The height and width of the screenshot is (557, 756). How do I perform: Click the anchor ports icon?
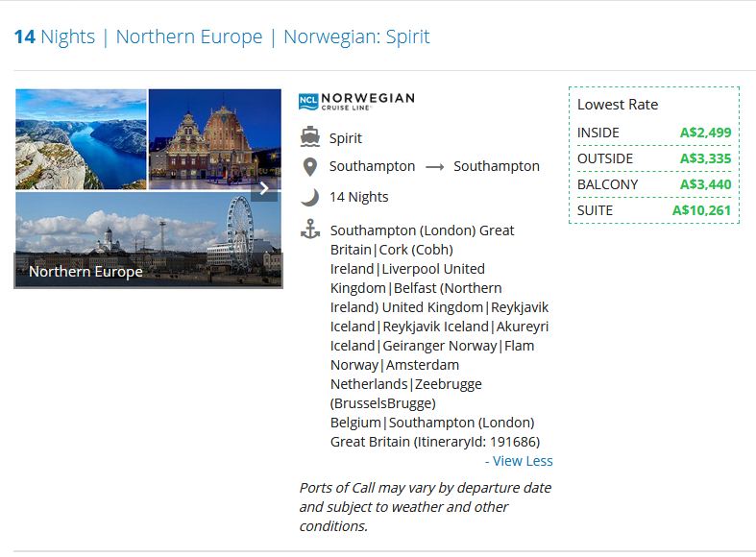[x=309, y=230]
